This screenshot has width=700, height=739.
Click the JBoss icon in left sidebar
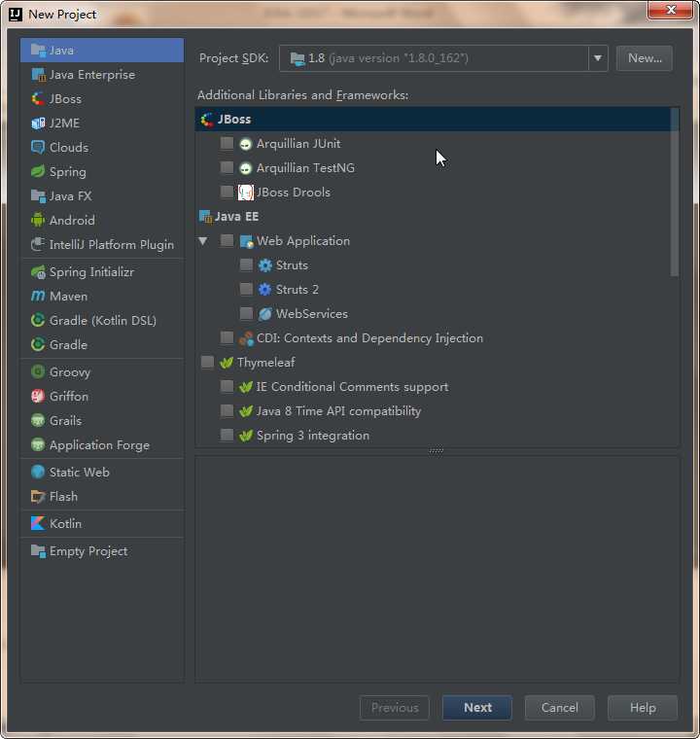pos(38,99)
